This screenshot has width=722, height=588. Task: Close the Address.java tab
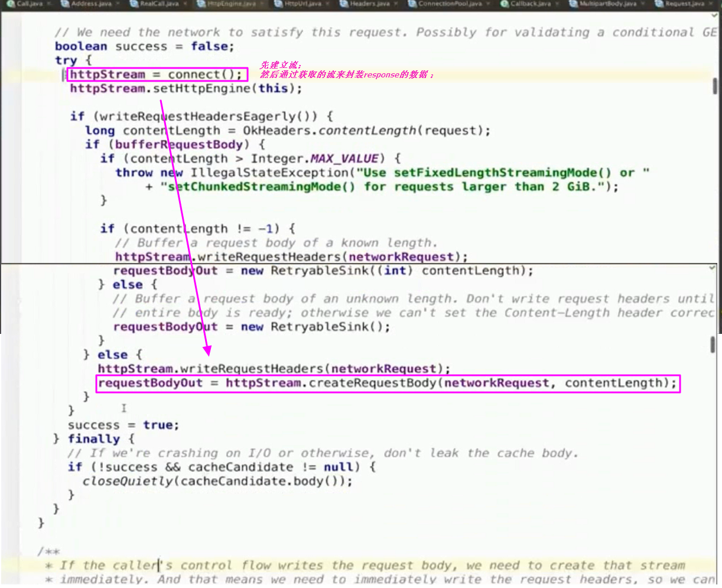(118, 4)
